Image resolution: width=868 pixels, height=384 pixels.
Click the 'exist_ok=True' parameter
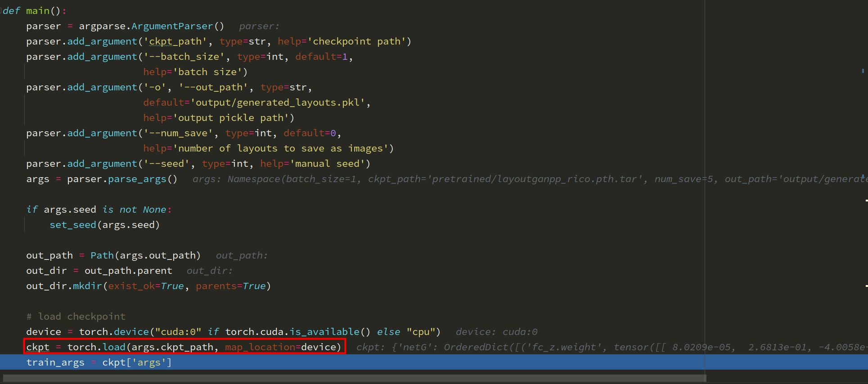tap(146, 286)
